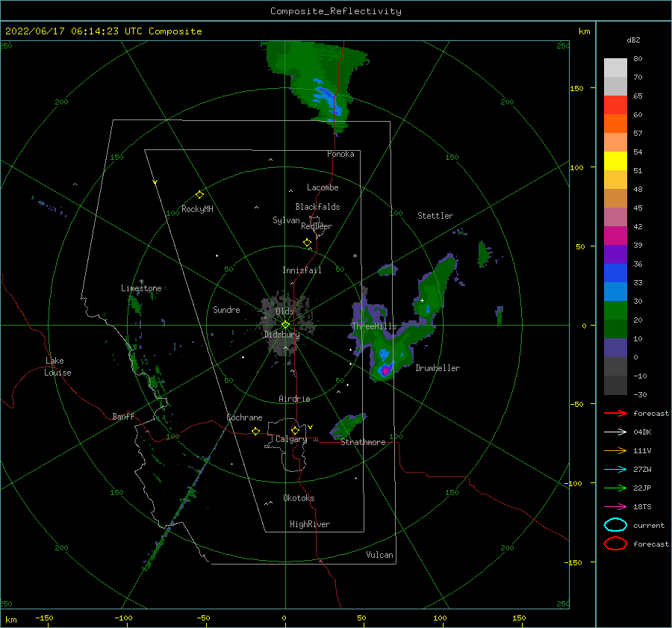
Task: Click the Drumheller city label
Action: [x=438, y=368]
